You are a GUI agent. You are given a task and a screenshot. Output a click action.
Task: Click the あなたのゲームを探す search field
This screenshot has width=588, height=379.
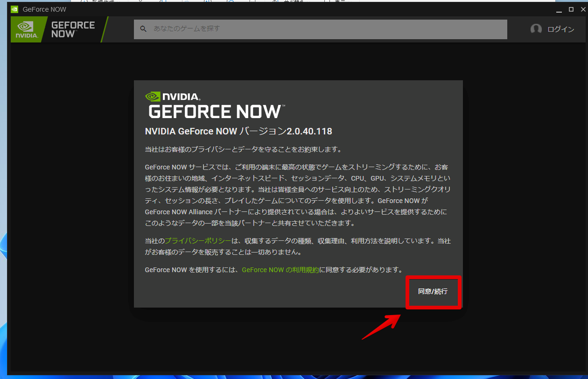coord(320,29)
